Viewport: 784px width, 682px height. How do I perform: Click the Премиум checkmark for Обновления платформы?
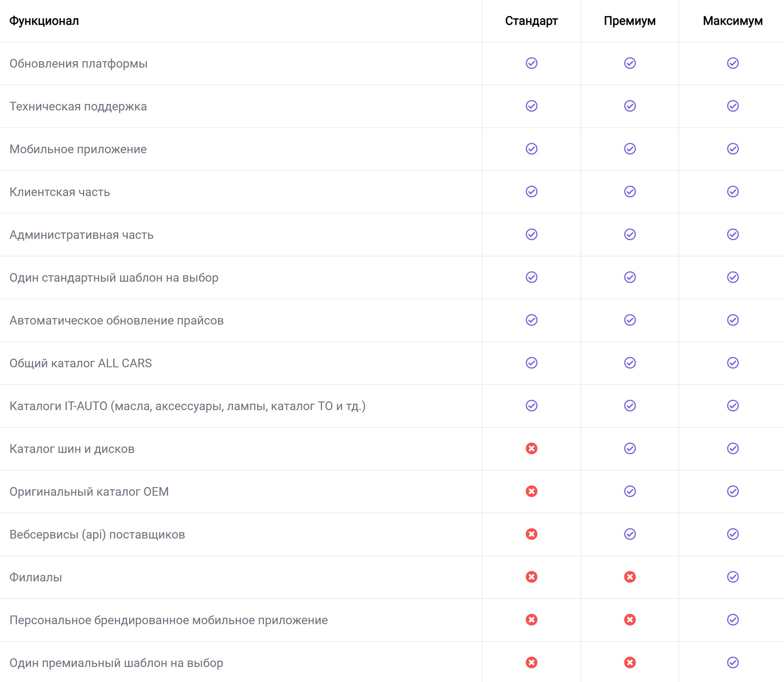click(630, 63)
